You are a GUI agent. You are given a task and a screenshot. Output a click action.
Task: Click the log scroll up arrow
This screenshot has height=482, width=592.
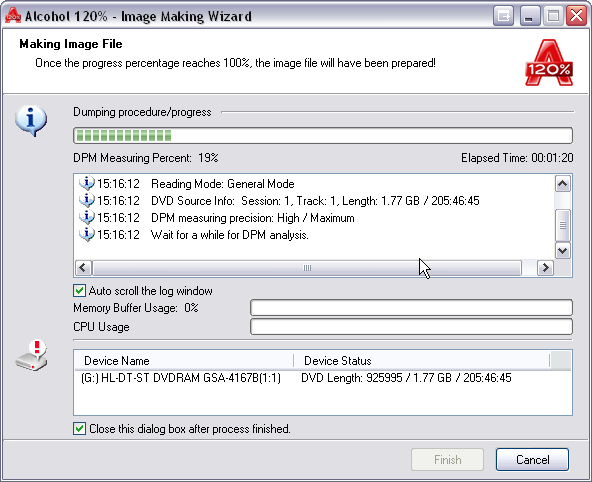coord(563,184)
